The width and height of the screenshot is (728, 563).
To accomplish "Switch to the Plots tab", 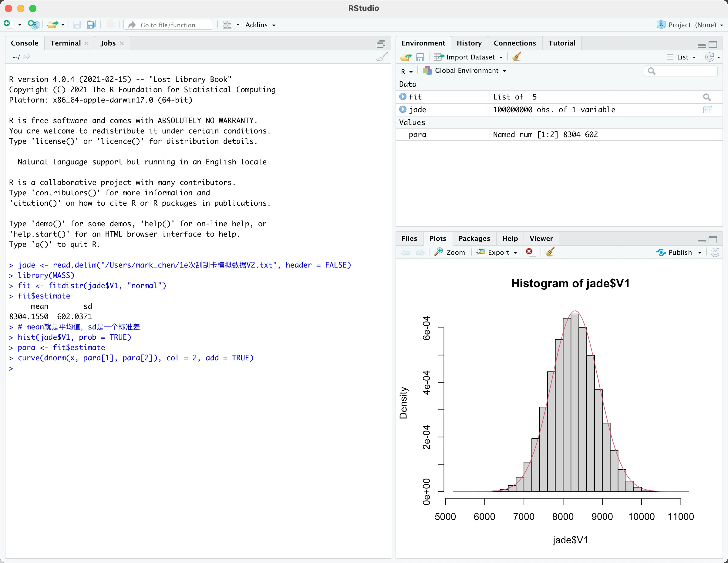I will 438,239.
